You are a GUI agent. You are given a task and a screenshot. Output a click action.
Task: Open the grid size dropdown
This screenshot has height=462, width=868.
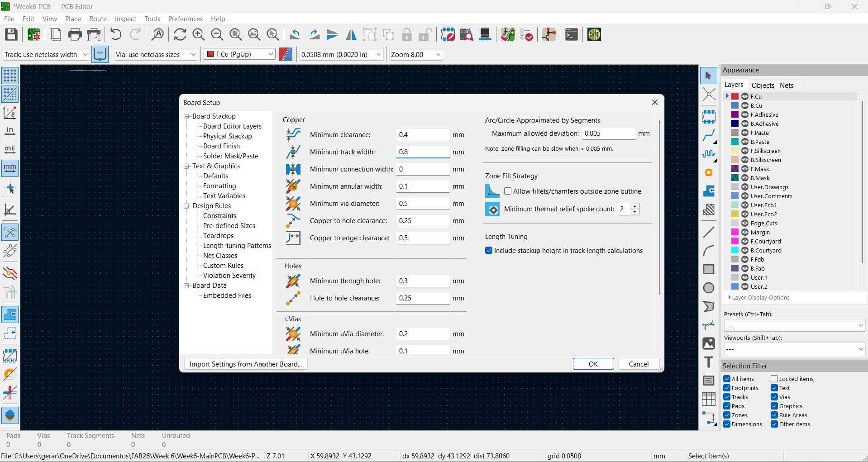tap(341, 54)
